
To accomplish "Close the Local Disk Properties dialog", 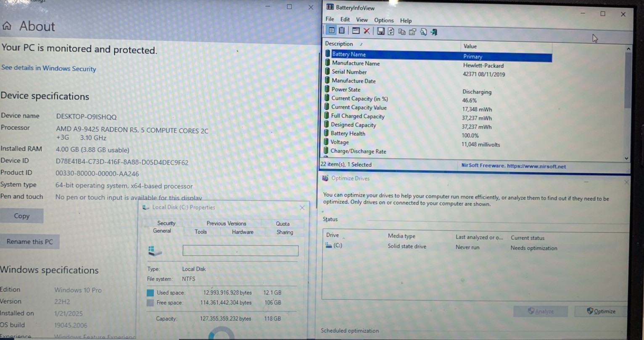I will pos(302,207).
